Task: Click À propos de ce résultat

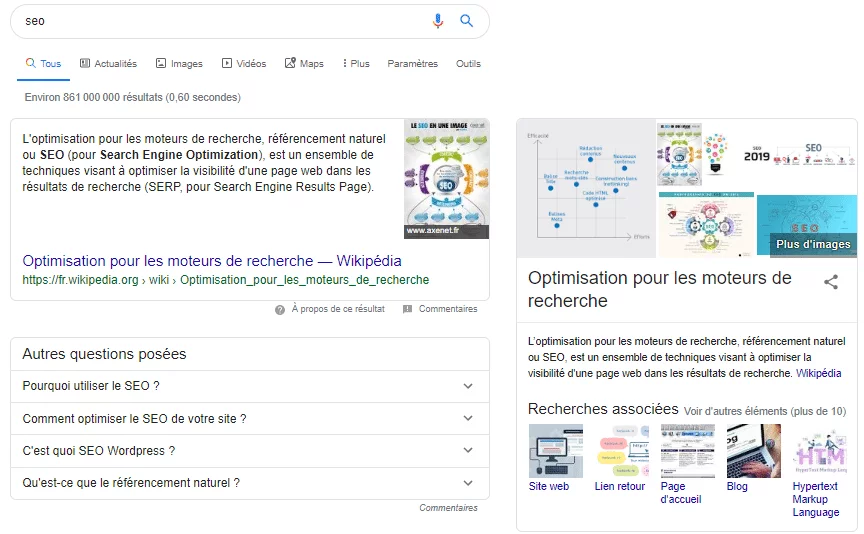Action: pyautogui.click(x=338, y=309)
